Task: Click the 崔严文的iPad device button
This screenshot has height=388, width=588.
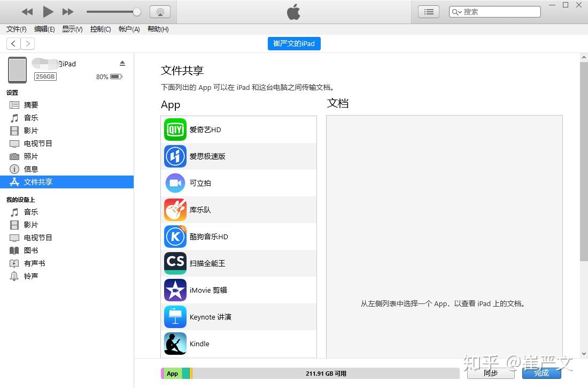Action: point(294,43)
